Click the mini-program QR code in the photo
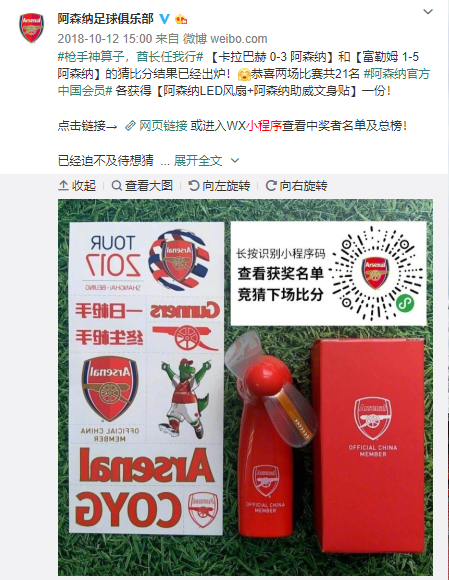 [x=375, y=274]
